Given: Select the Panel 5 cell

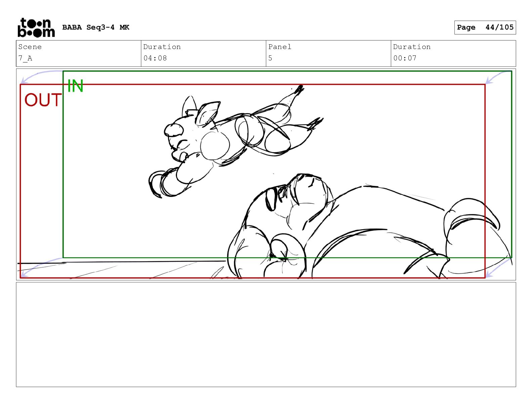Looking at the screenshot, I should [328, 53].
